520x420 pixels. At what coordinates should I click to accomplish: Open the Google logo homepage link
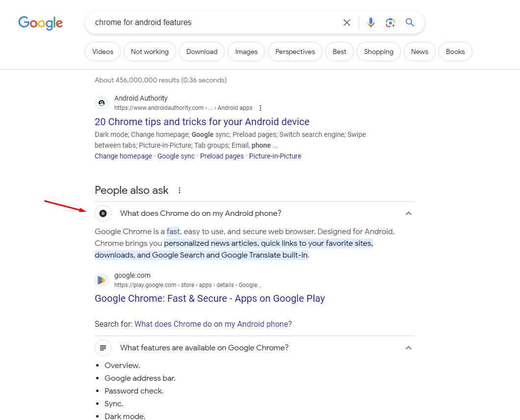pyautogui.click(x=40, y=23)
